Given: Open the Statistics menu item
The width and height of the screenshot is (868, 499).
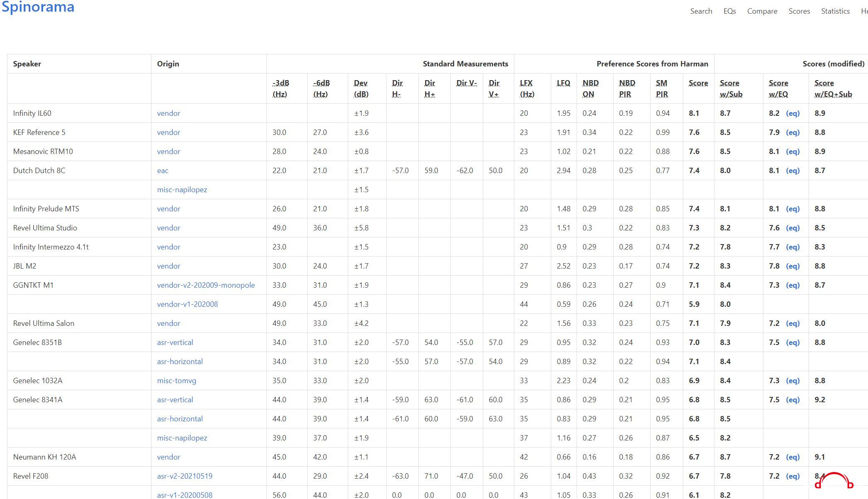Looking at the screenshot, I should tap(835, 11).
